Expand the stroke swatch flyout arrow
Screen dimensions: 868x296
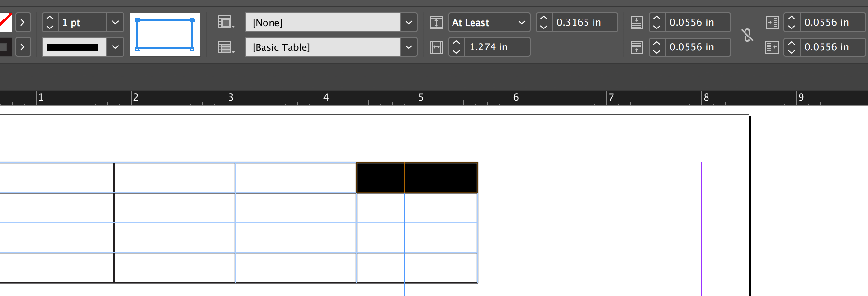pyautogui.click(x=23, y=47)
